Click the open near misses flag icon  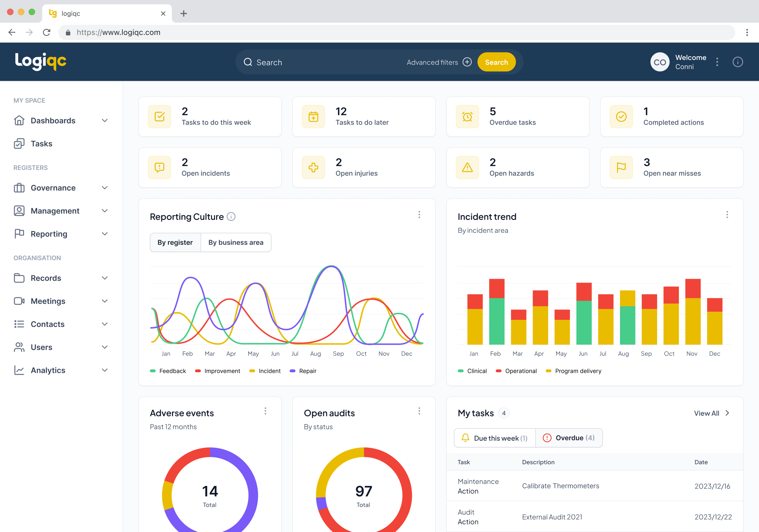coord(621,167)
